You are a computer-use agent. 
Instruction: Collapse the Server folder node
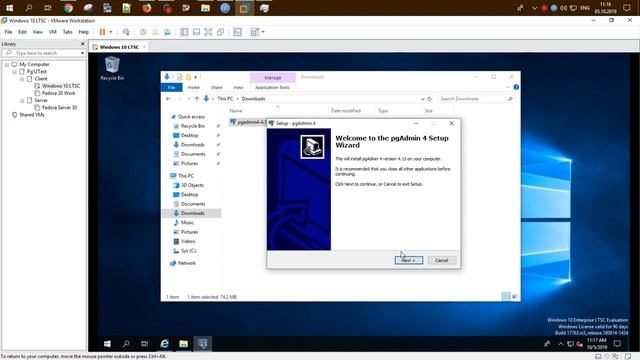pyautogui.click(x=22, y=100)
